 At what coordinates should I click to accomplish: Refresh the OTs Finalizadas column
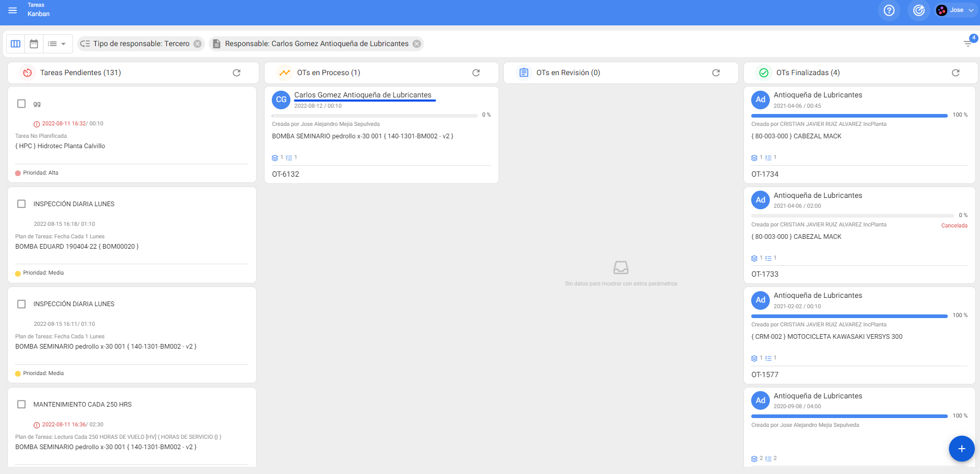pos(955,73)
